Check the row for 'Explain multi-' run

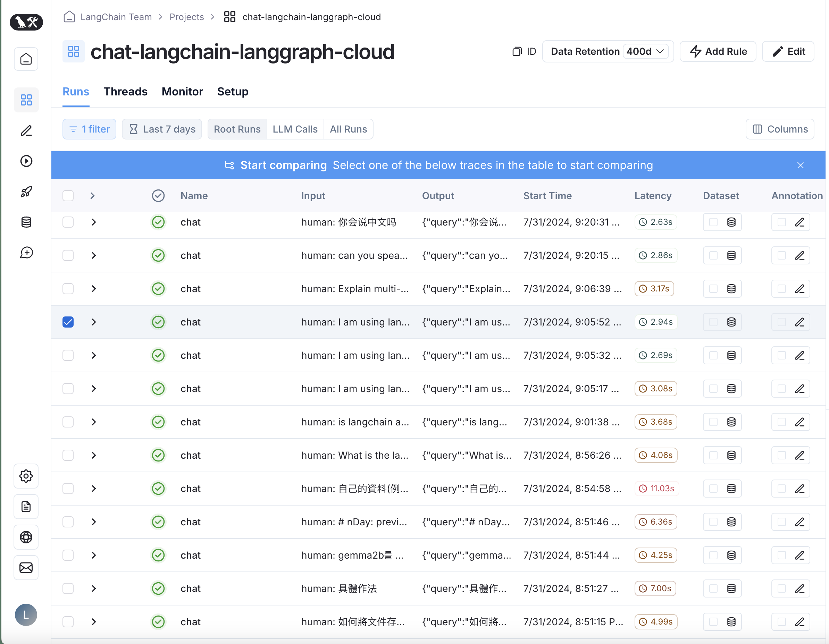pos(68,289)
